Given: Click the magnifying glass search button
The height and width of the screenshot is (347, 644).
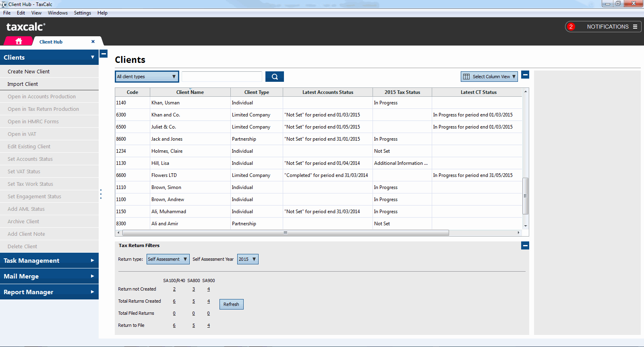Looking at the screenshot, I should pos(275,77).
